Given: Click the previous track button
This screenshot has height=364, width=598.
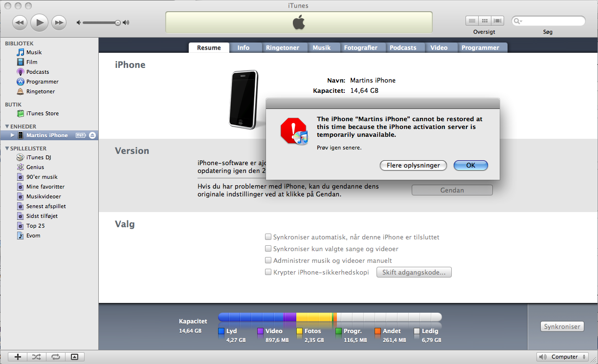Looking at the screenshot, I should coord(20,22).
